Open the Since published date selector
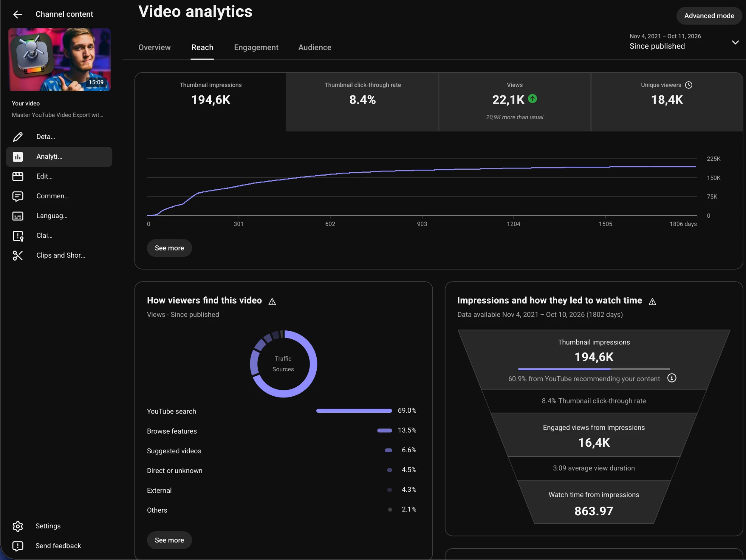This screenshot has height=560, width=746. coord(684,42)
